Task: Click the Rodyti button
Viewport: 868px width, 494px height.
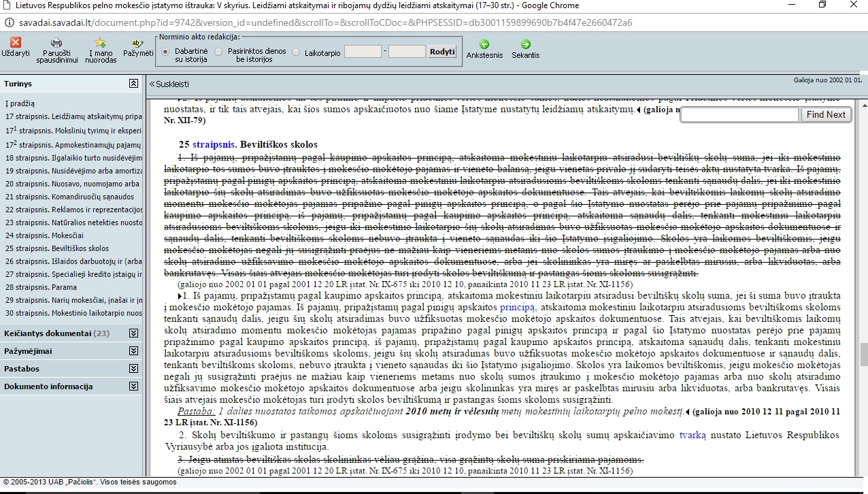Action: click(x=442, y=52)
